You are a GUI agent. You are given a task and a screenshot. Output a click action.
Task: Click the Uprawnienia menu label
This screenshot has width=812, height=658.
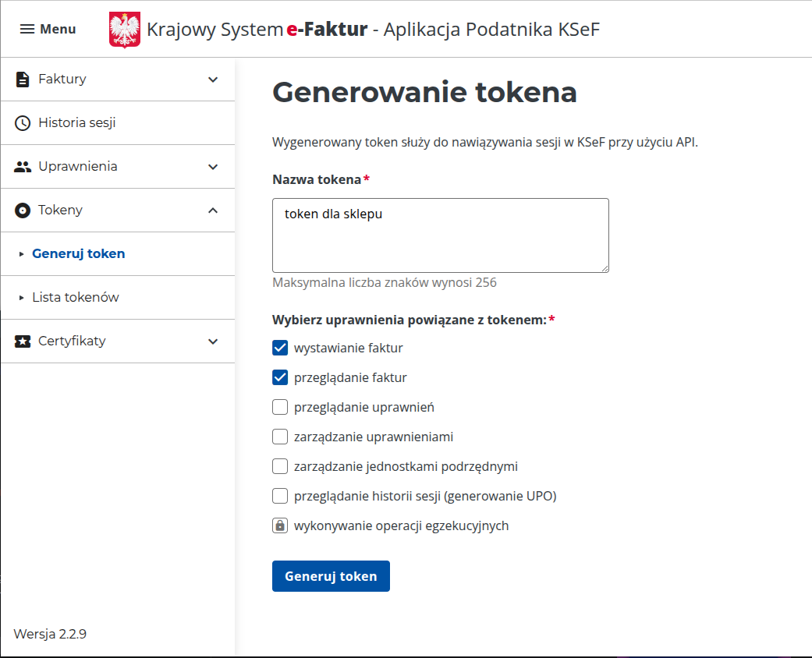[78, 167]
